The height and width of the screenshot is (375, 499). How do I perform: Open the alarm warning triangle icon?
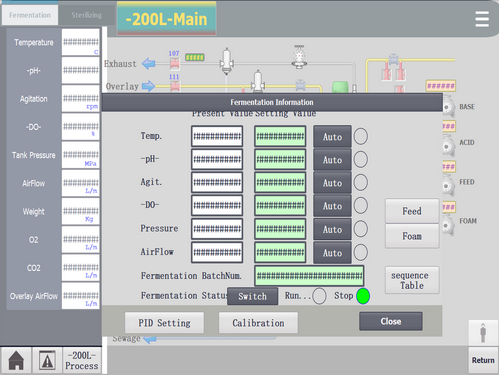[47, 360]
